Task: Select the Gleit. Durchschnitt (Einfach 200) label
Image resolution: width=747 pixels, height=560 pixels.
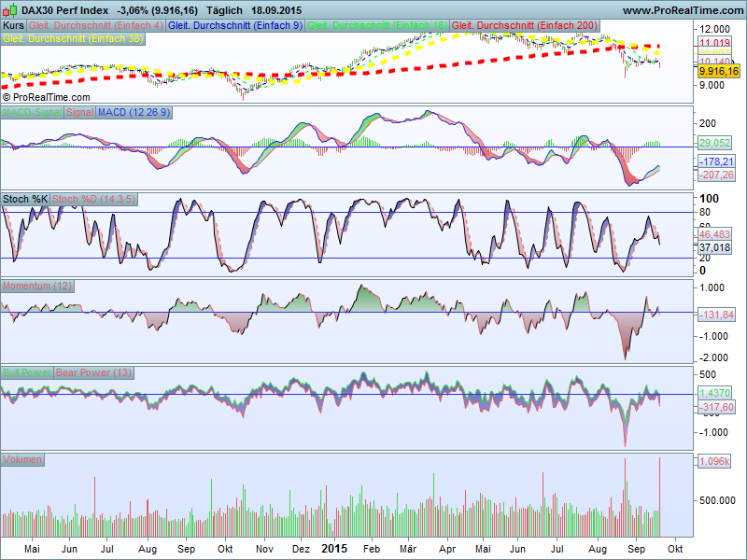Action: pos(525,25)
